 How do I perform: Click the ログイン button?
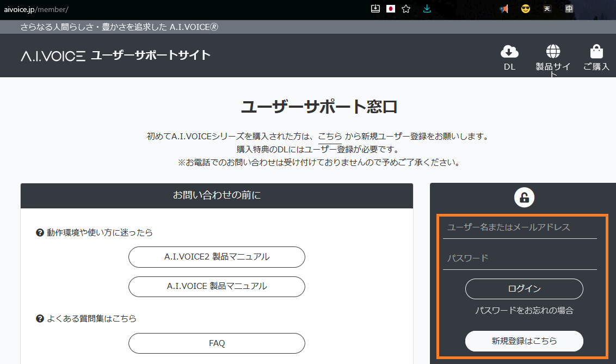coord(524,289)
